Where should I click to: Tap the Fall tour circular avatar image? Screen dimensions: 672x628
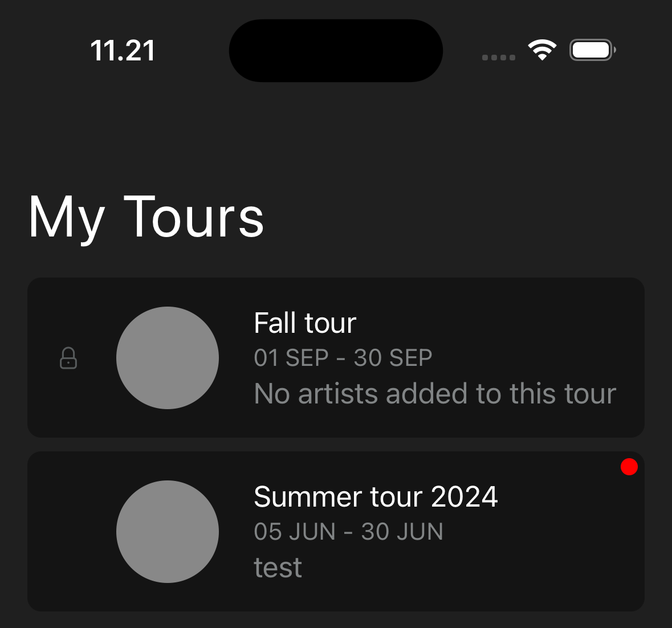pyautogui.click(x=168, y=358)
